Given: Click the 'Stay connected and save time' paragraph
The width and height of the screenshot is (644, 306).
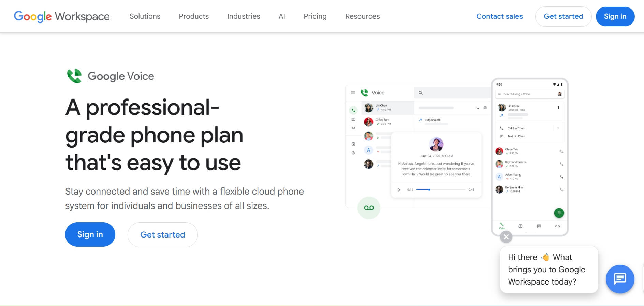Looking at the screenshot, I should (x=184, y=199).
